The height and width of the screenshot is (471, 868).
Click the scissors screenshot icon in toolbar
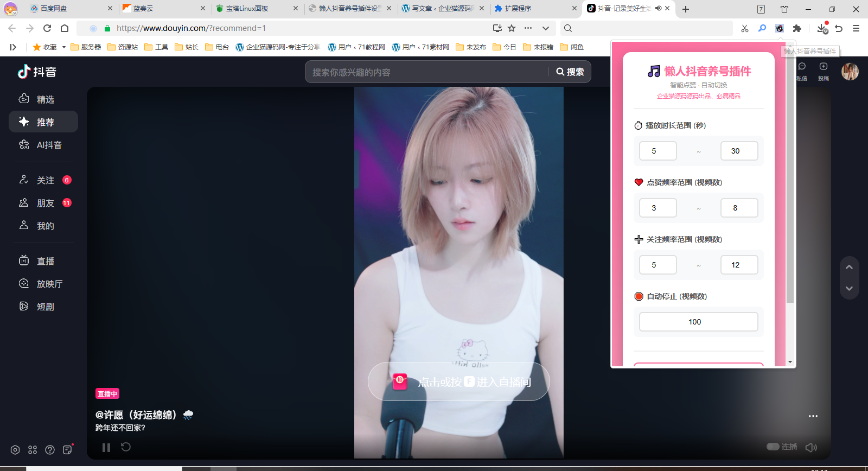[x=745, y=28]
